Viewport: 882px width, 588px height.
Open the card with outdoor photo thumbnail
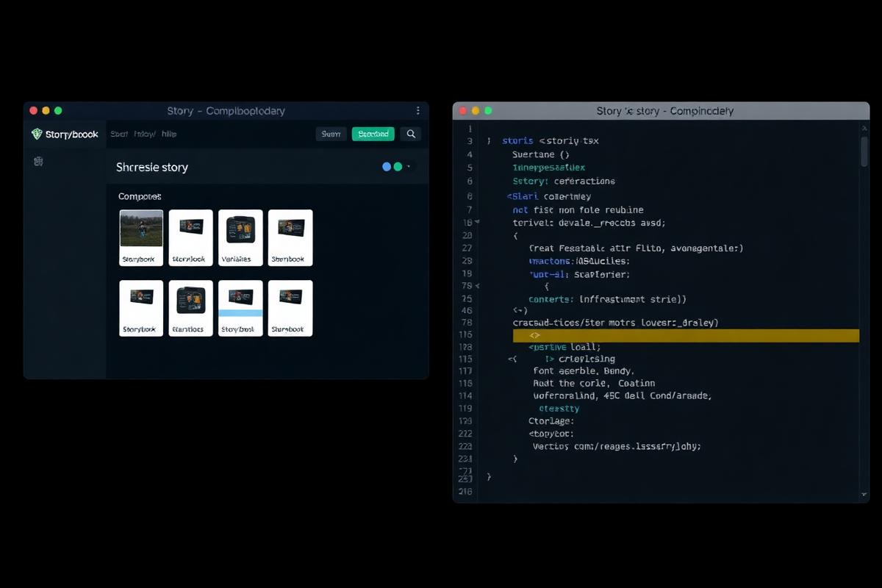pyautogui.click(x=141, y=237)
